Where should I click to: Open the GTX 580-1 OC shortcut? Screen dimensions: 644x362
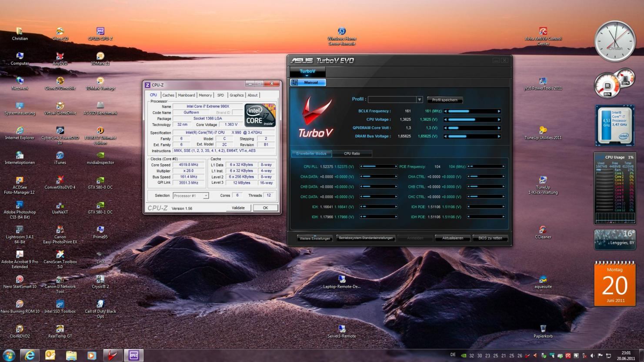point(100,207)
